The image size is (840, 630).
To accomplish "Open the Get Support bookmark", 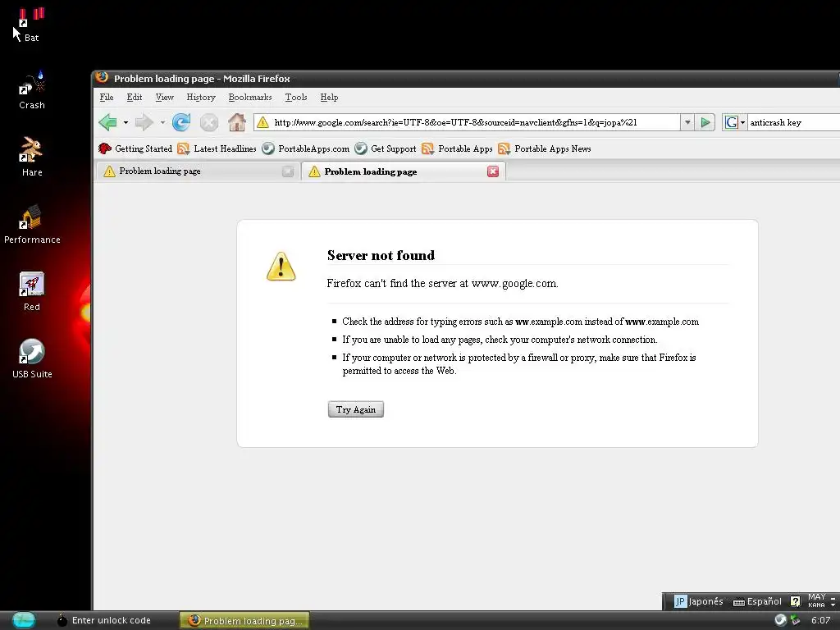I will click(x=386, y=148).
